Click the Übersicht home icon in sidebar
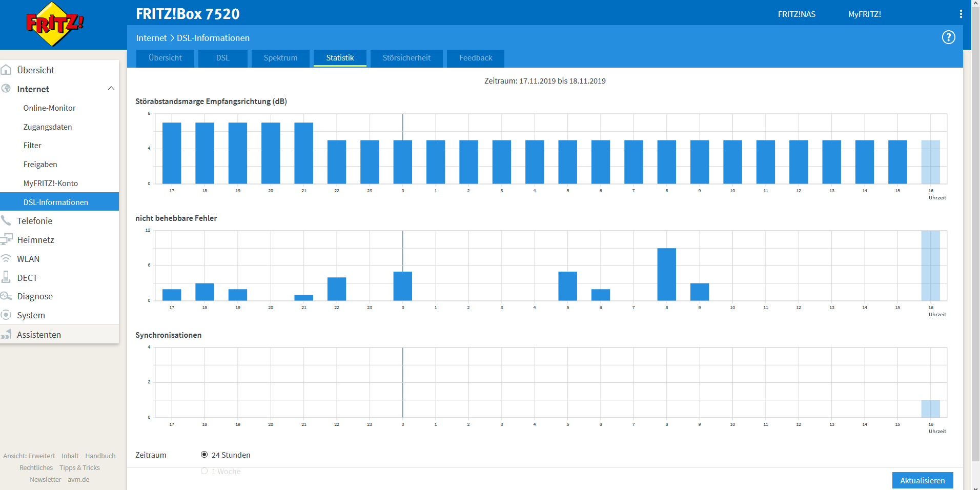980x490 pixels. [x=6, y=70]
